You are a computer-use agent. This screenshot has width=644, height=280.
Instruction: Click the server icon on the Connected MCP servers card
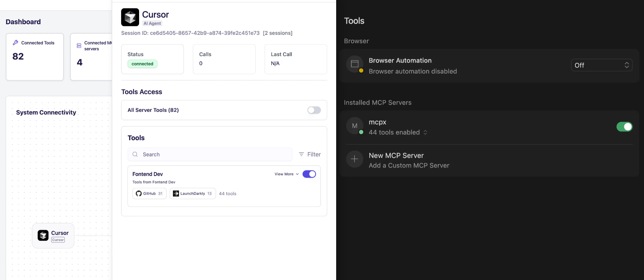tap(79, 46)
